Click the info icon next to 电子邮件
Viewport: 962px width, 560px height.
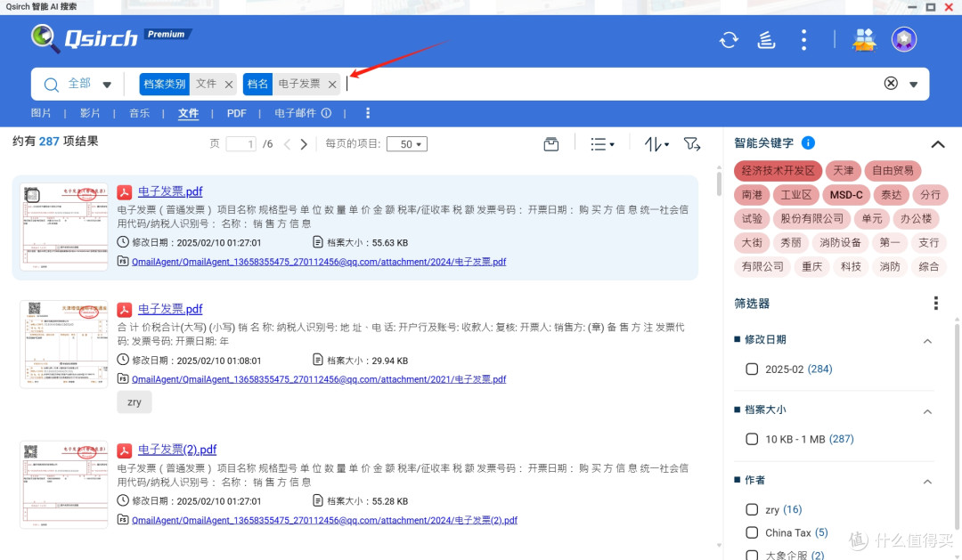tap(326, 113)
